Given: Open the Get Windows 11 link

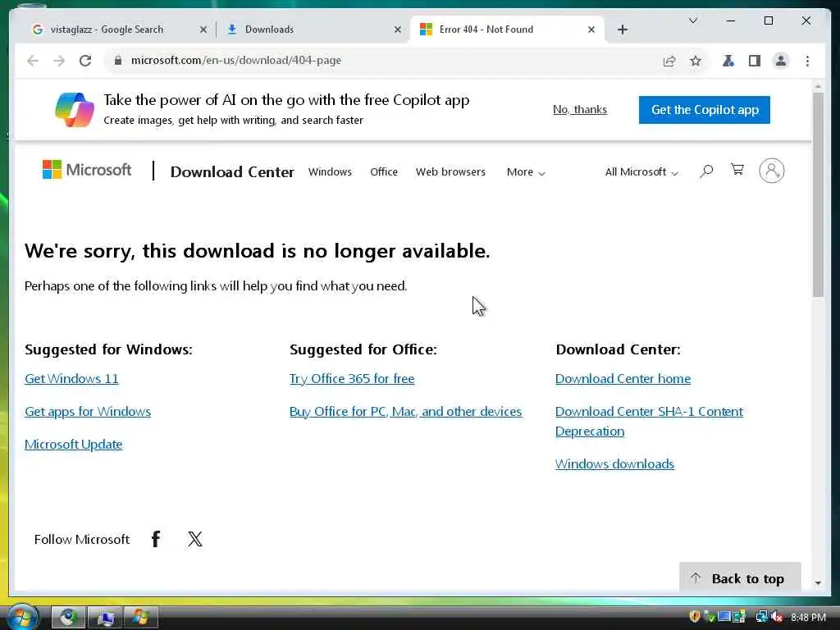Looking at the screenshot, I should pos(71,379).
